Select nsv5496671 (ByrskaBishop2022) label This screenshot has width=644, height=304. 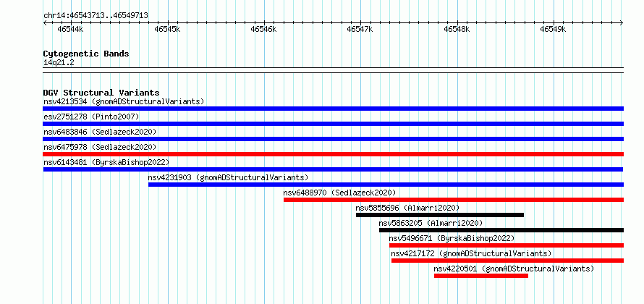452,238
